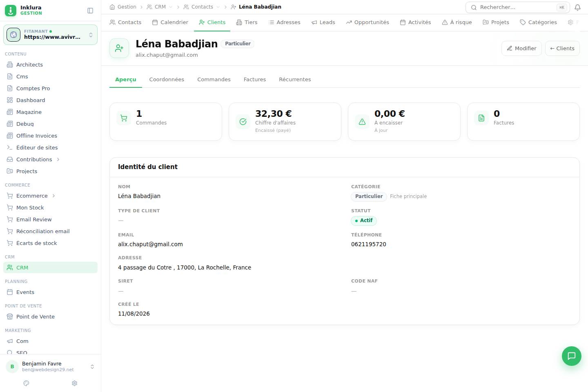Image resolution: width=588 pixels, height=392 pixels.
Task: Open Benjamin Favre account menu
Action: point(51,366)
